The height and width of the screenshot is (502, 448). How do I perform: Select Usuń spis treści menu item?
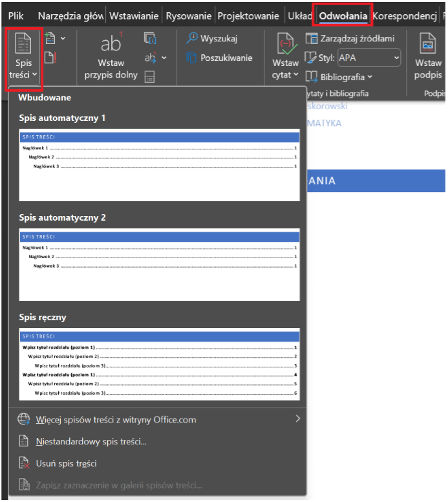[x=67, y=464]
